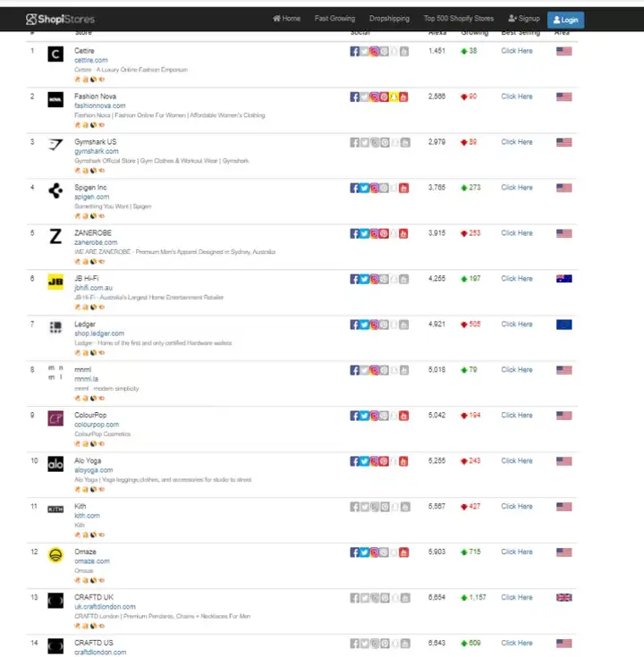Open the Gymshark store logo thumbnail
This screenshot has height=657, width=644.
(55, 145)
